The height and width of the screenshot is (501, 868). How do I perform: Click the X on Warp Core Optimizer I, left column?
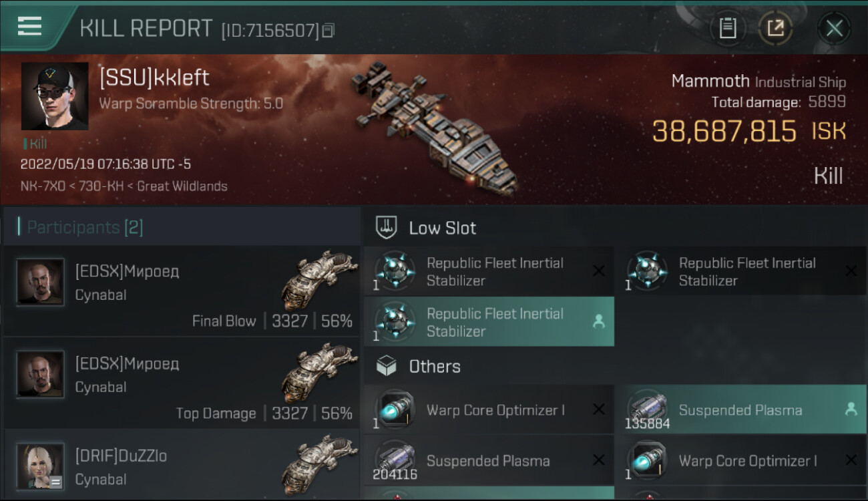pyautogui.click(x=599, y=409)
